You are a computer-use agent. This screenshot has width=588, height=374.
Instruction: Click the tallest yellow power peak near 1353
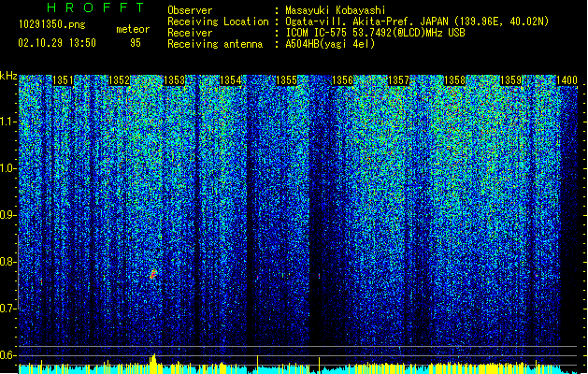pos(153,364)
